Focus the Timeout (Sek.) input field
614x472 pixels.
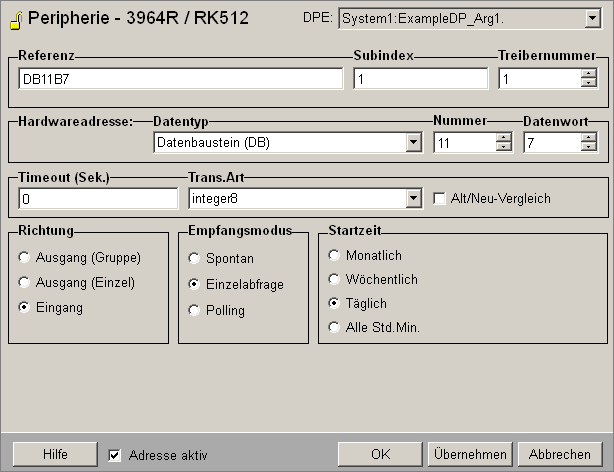(x=97, y=199)
